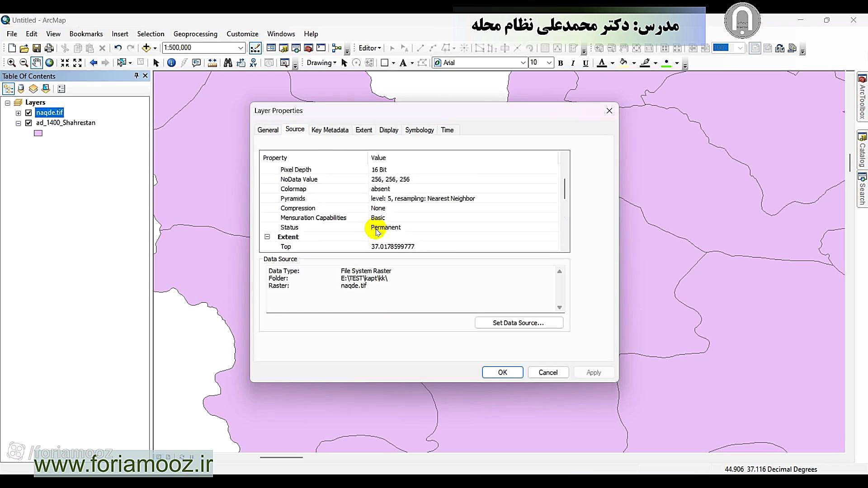This screenshot has height=488, width=868.
Task: Open the Find binoculars tool
Action: coord(228,63)
